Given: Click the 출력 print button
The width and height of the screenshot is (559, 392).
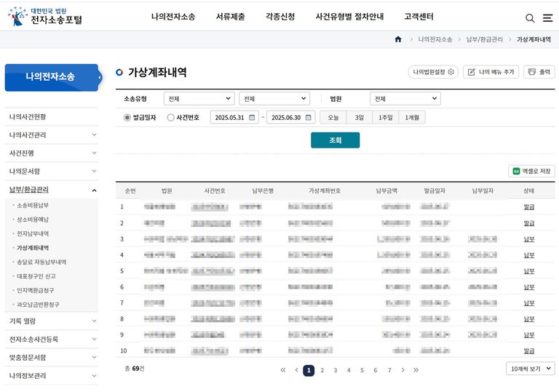Looking at the screenshot, I should coord(539,72).
